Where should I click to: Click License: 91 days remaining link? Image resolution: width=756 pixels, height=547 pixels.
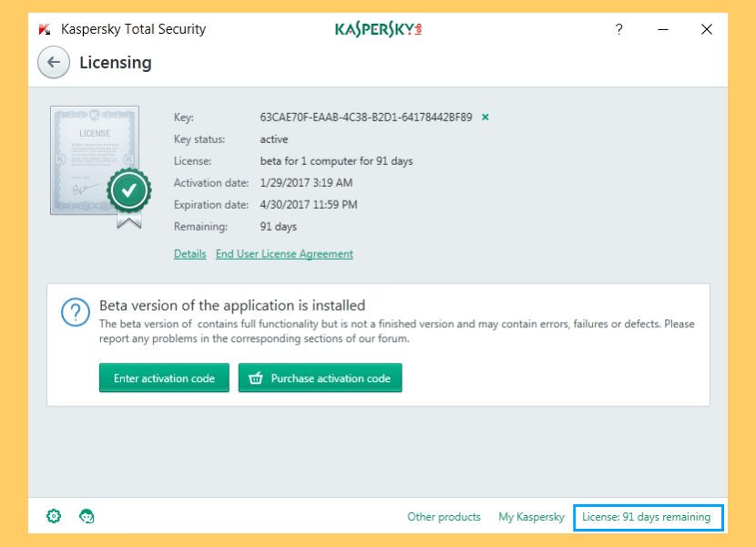click(647, 517)
